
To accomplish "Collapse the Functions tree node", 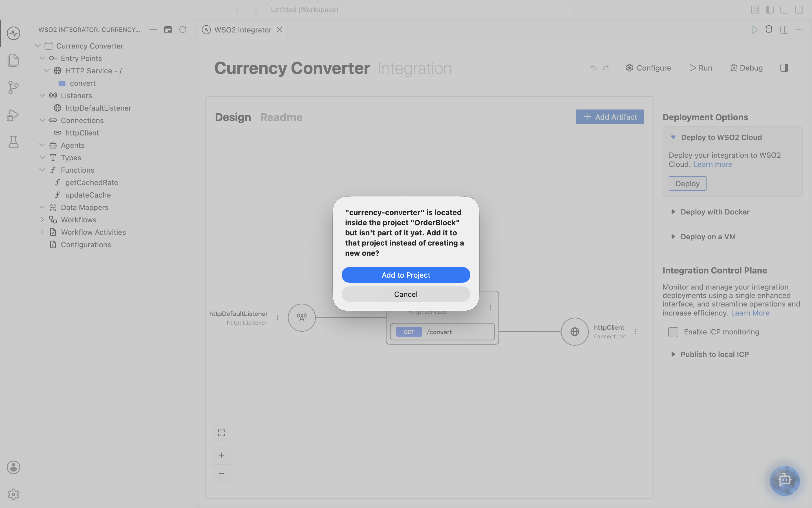I will [x=42, y=170].
